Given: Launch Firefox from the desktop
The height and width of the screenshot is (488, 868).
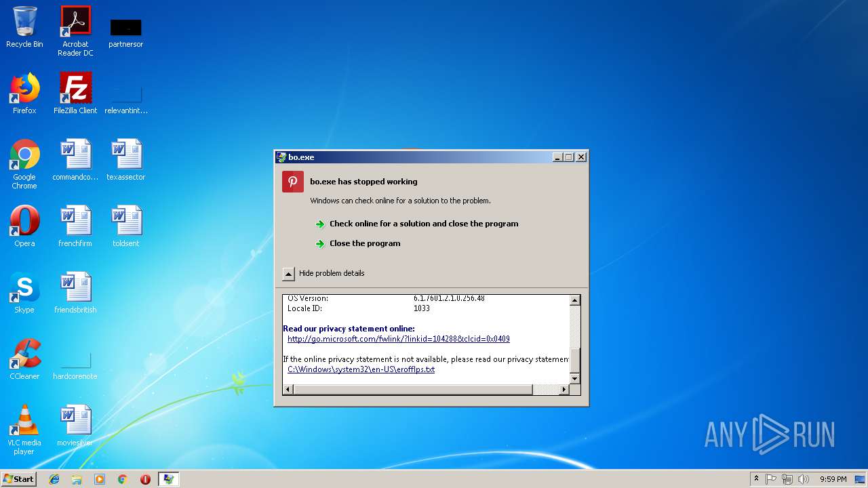Looking at the screenshot, I should [24, 94].
